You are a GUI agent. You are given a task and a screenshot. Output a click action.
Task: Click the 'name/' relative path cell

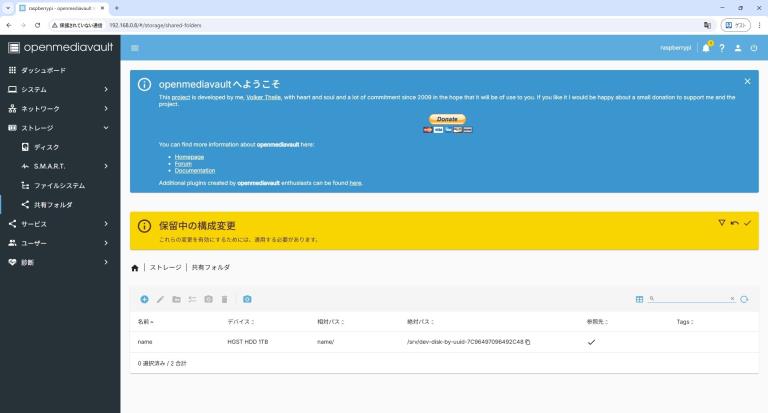(326, 342)
